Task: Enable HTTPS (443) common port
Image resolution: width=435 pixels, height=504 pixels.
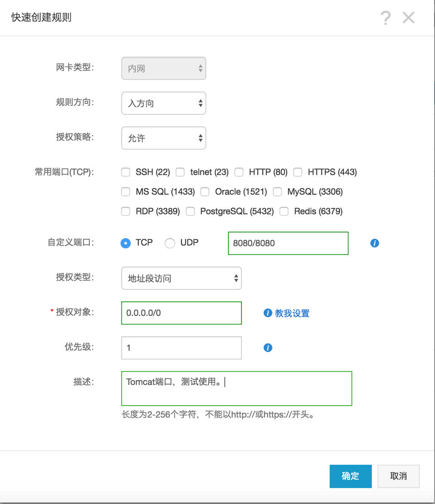Action: point(298,172)
